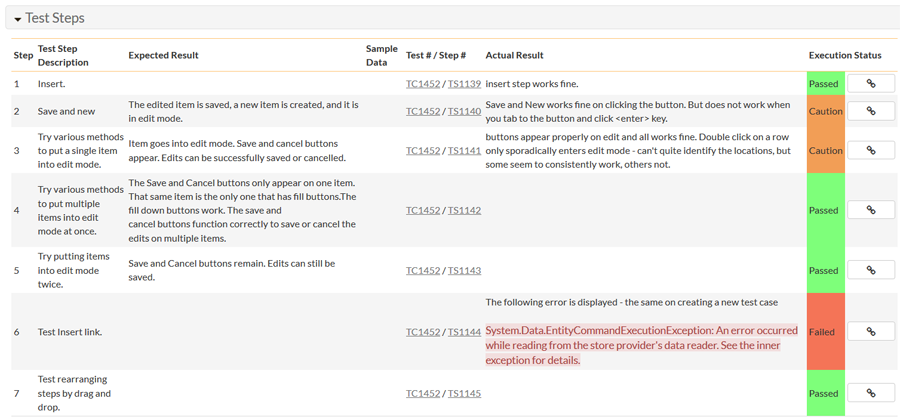The height and width of the screenshot is (420, 900).
Task: Click the orange Caution status for step 2
Action: (x=825, y=111)
